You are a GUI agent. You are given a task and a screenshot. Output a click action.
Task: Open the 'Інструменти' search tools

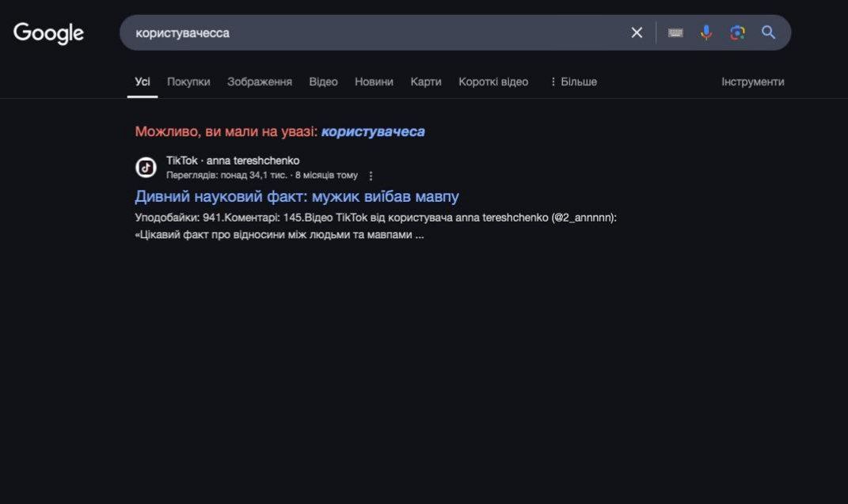752,81
